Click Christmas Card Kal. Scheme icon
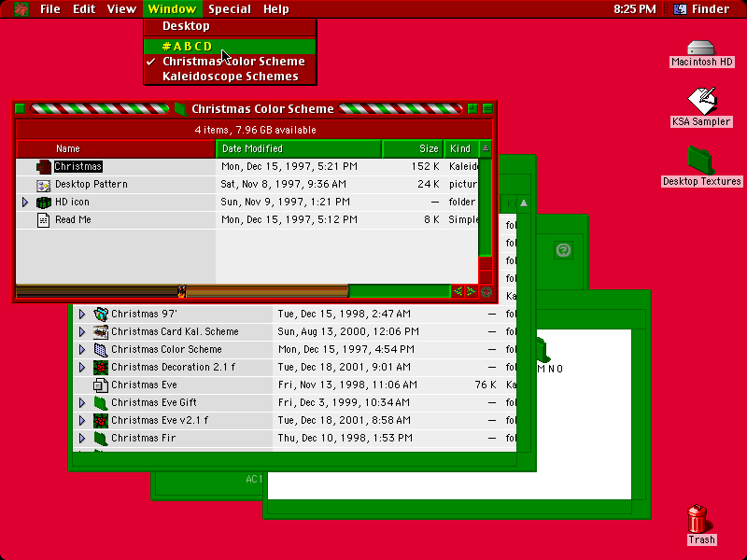The height and width of the screenshot is (560, 747). coord(101,332)
